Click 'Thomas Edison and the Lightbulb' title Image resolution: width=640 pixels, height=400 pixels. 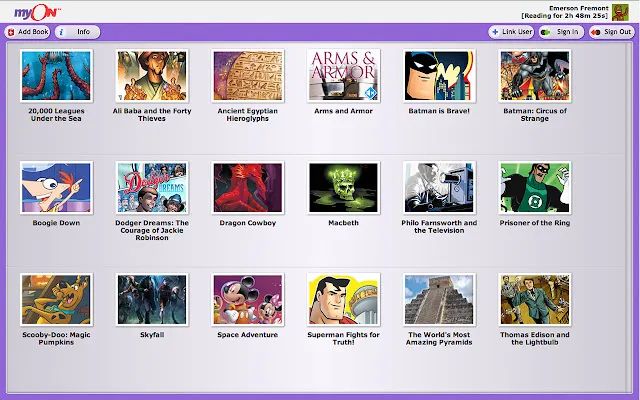pyautogui.click(x=535, y=338)
